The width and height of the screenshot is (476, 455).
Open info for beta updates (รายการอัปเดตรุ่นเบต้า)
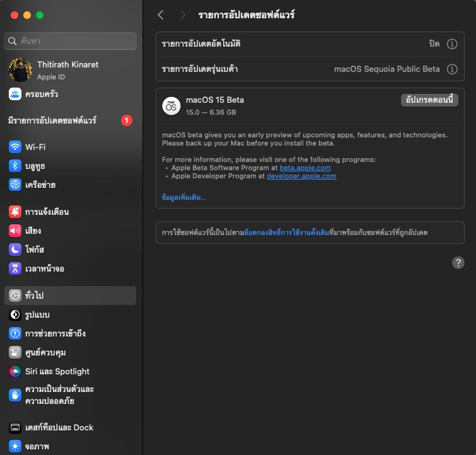[451, 69]
